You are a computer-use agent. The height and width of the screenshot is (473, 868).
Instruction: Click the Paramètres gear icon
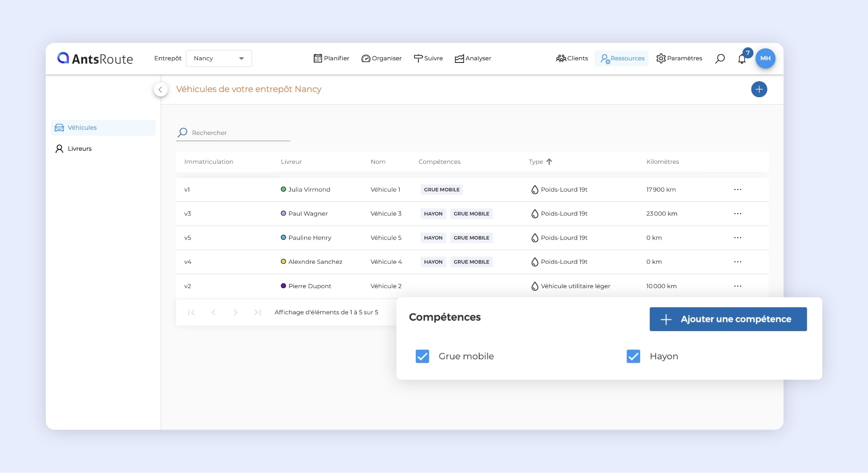click(661, 58)
